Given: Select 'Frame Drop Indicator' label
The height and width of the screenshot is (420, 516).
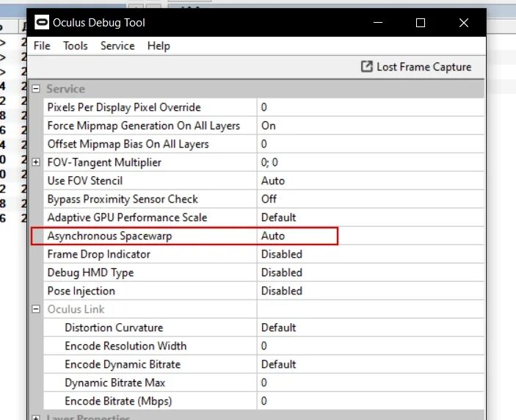Looking at the screenshot, I should click(x=99, y=254).
